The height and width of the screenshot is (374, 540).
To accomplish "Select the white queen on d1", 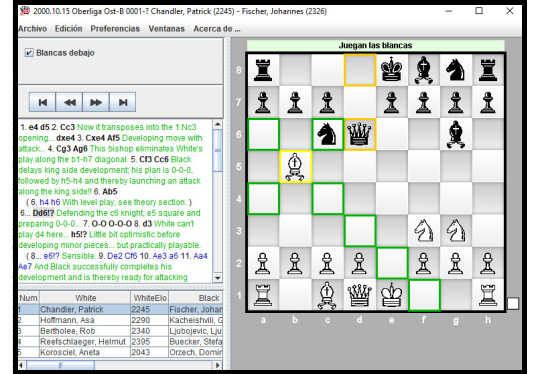I will (360, 295).
